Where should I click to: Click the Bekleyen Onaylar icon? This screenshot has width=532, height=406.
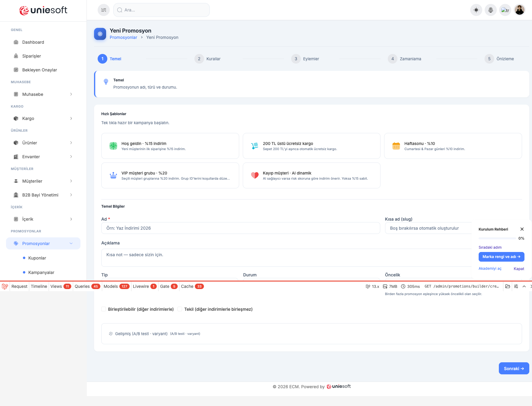pyautogui.click(x=16, y=70)
